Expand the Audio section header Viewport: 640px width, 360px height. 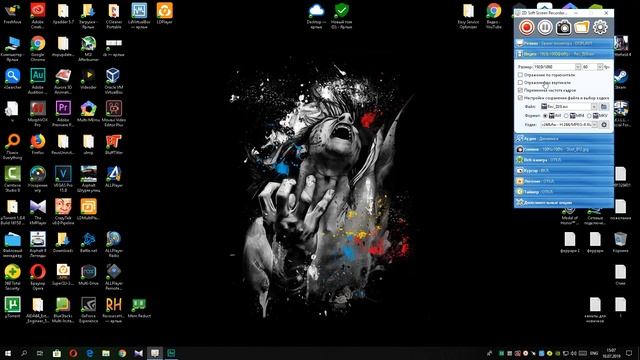pos(564,138)
